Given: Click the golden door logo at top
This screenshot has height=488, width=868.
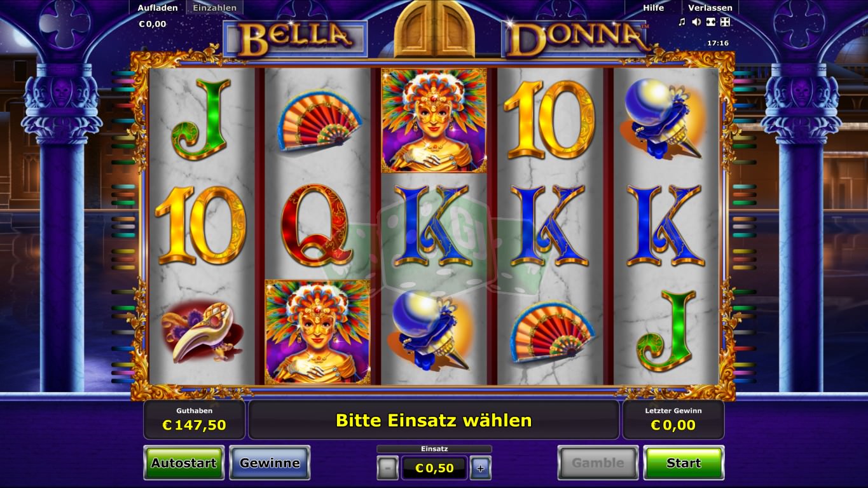Looking at the screenshot, I should tap(434, 29).
